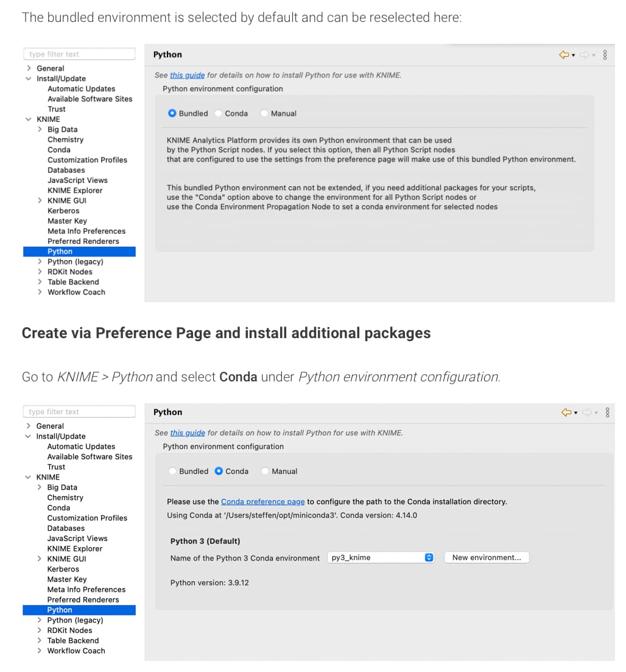Click the New environment... button
Viewport: 626px width, 672px height.
(487, 557)
